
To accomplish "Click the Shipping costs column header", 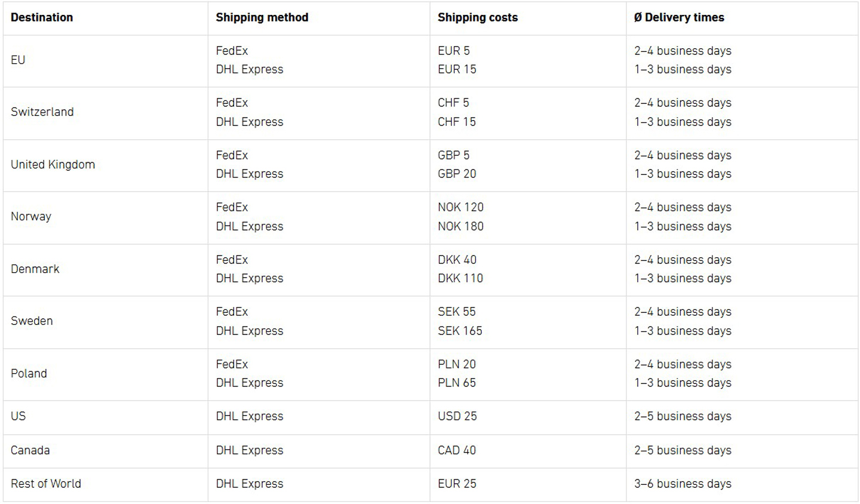I will click(477, 17).
